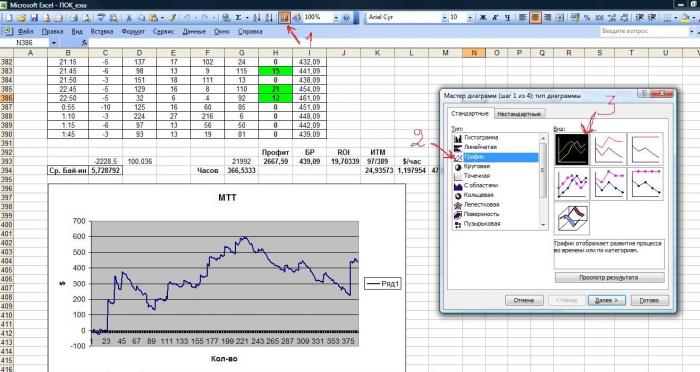
Task: Click the insert function fx button
Action: (x=85, y=43)
